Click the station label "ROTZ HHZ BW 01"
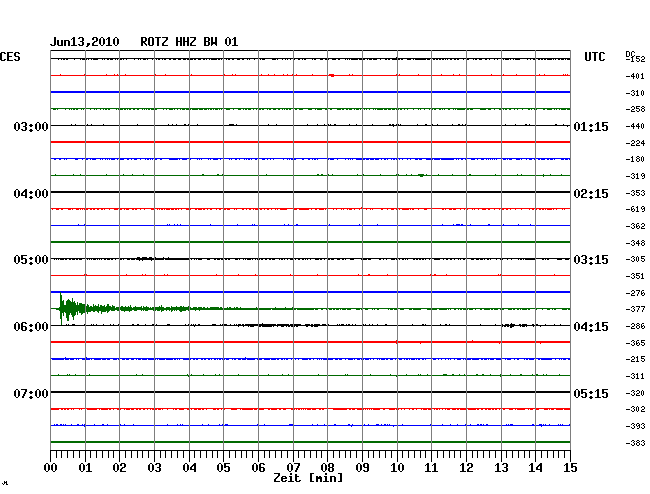 pyautogui.click(x=189, y=42)
